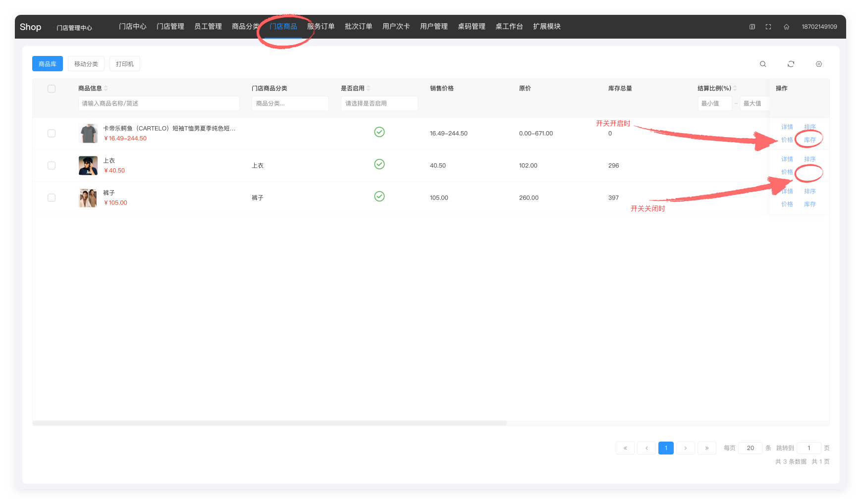Viewport: 861px width, 504px height.
Task: Sort the table by the 商品信息 column arrows
Action: tap(106, 88)
